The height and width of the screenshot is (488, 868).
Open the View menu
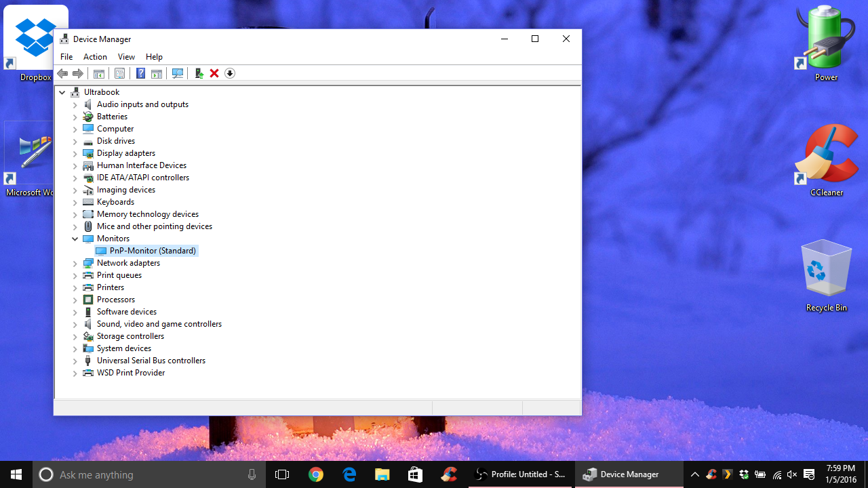coord(126,57)
